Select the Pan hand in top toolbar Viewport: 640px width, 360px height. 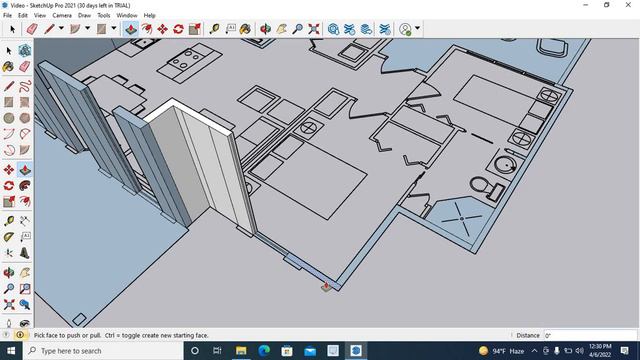point(282,29)
